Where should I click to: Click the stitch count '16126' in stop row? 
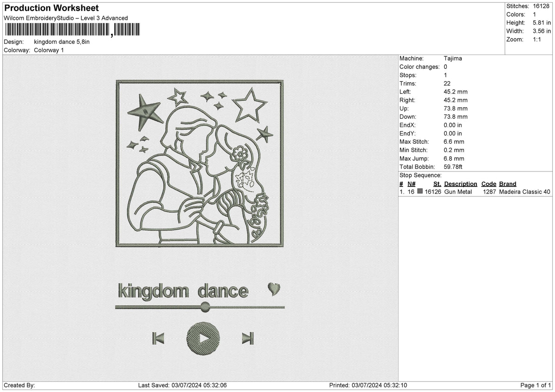point(433,191)
